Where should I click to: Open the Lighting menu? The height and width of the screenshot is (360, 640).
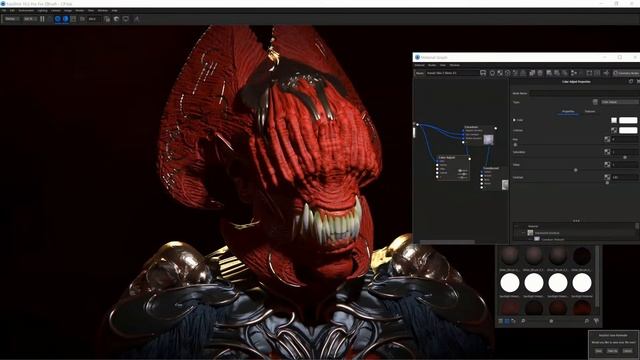(42, 10)
